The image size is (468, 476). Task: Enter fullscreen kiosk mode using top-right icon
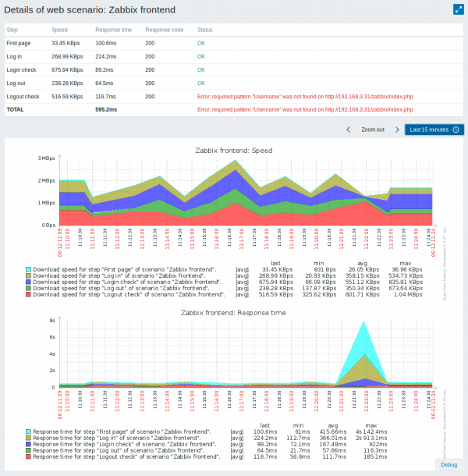coord(458,9)
